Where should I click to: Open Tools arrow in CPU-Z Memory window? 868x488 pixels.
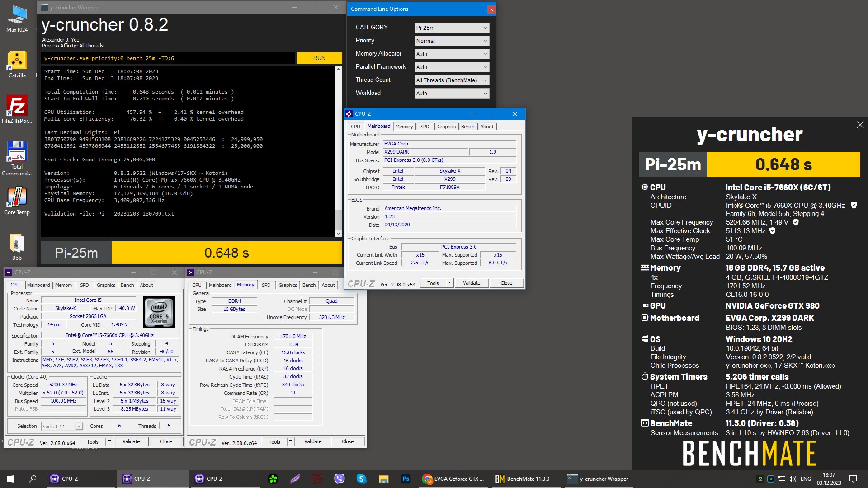(291, 441)
